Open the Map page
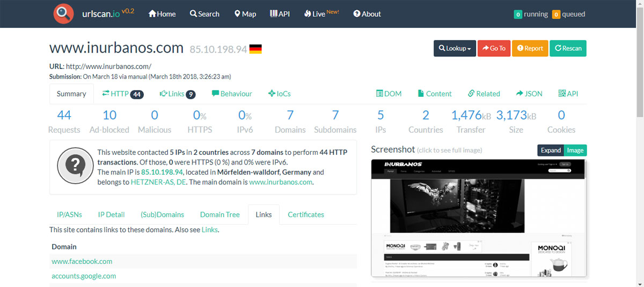The image size is (644, 287). tap(245, 14)
